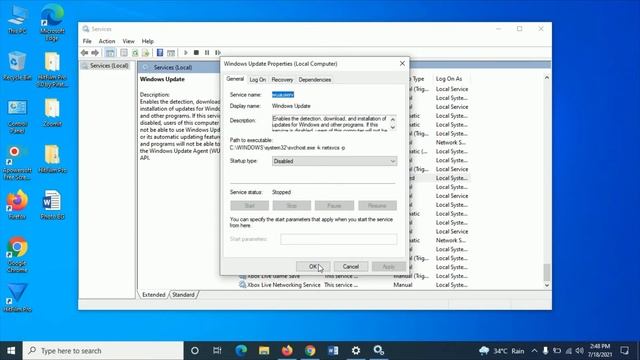The height and width of the screenshot is (360, 640).
Task: Click Task View icon on taskbar
Action: pos(217,351)
